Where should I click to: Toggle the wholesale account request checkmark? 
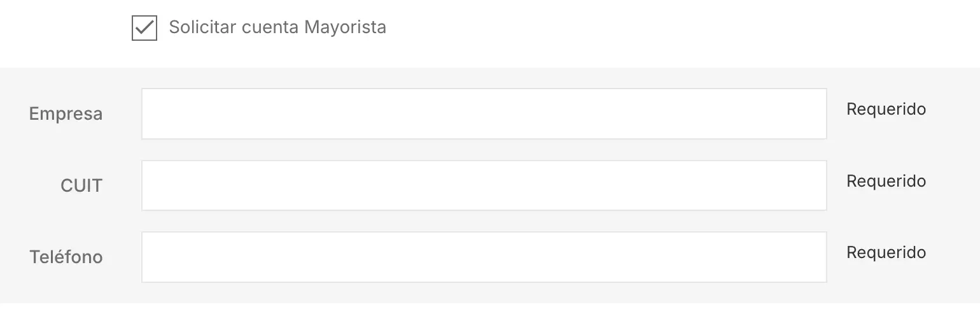144,29
